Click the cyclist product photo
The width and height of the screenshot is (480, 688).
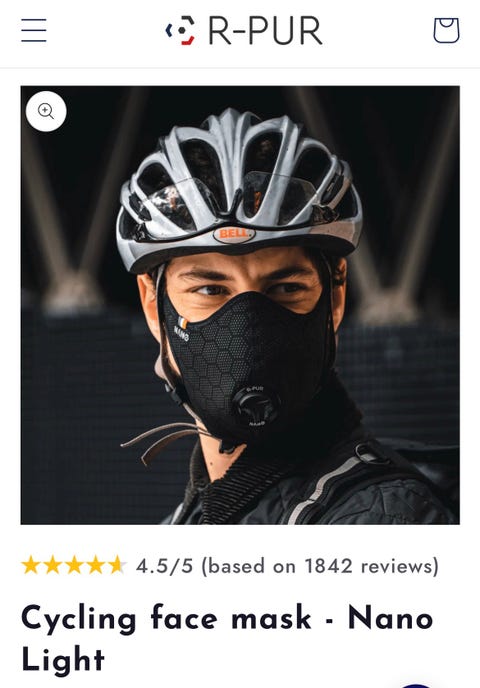tap(240, 305)
